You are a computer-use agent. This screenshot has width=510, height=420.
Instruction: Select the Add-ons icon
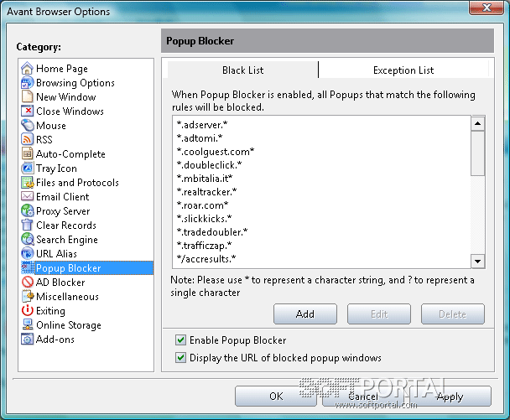click(x=28, y=339)
